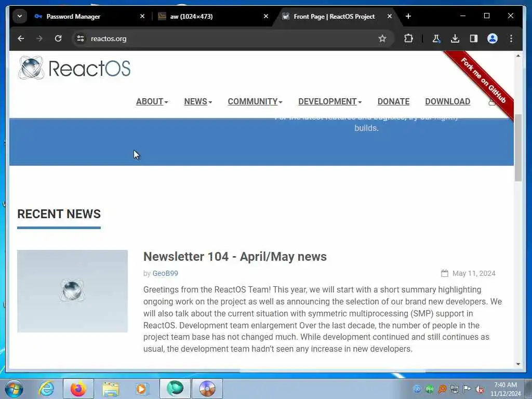Click the green circular tray icon
532x399 pixels.
[x=430, y=389]
